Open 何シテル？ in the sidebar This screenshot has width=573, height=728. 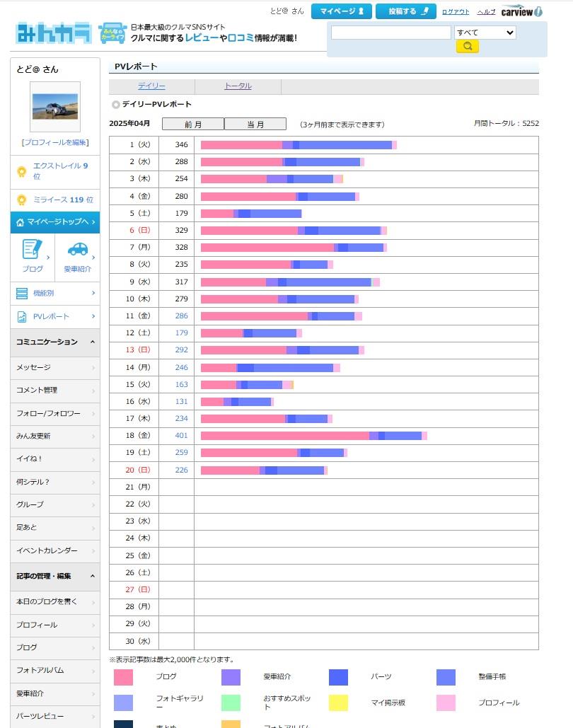coord(55,482)
